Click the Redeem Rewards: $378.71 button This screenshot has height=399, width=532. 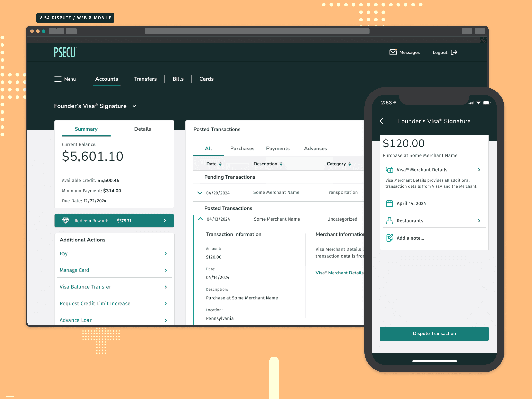click(x=114, y=221)
